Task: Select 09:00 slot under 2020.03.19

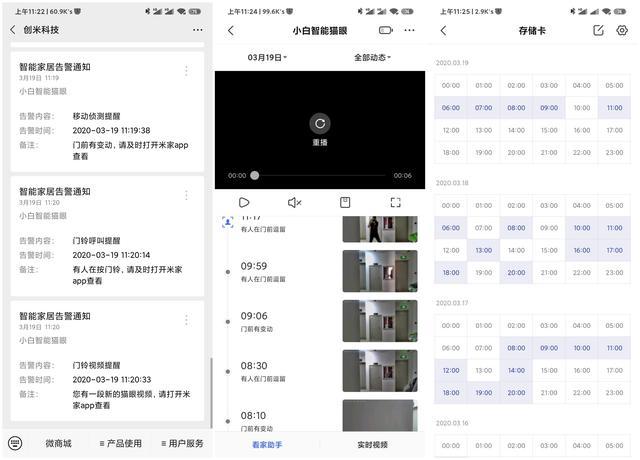Action: point(549,108)
